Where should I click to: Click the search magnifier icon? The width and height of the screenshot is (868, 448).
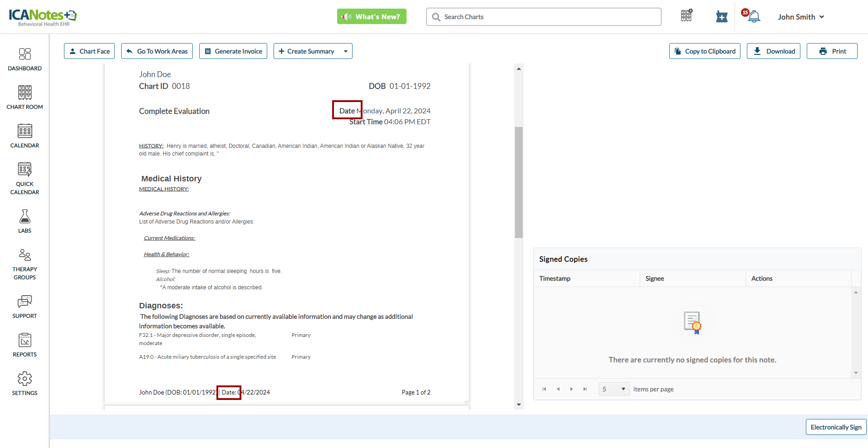(x=436, y=17)
